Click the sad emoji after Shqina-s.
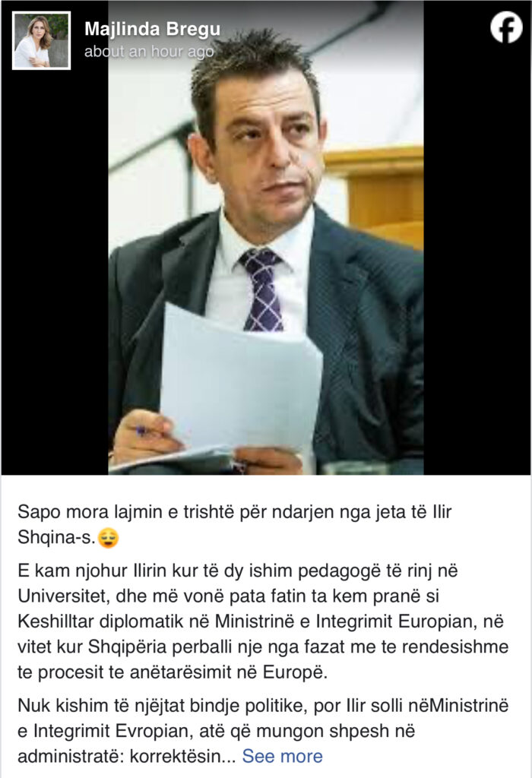The height and width of the screenshot is (778, 532). (x=108, y=538)
